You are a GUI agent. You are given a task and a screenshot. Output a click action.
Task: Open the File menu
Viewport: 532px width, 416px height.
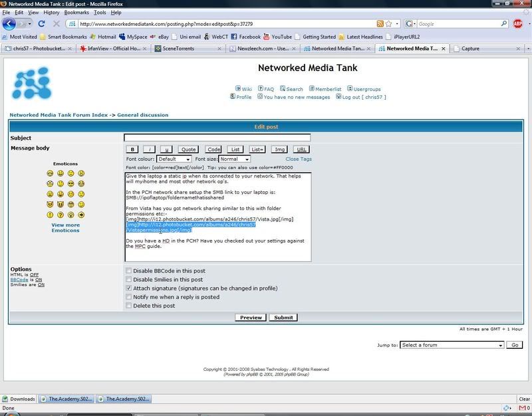pos(6,13)
